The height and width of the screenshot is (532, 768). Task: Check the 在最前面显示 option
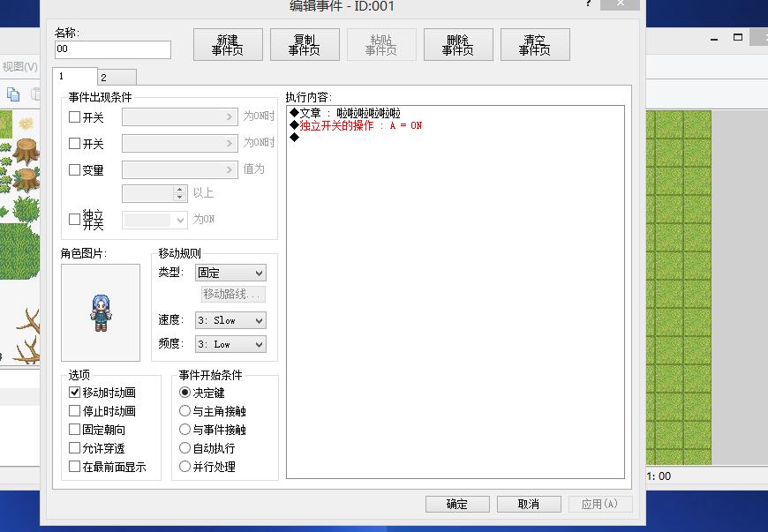[74, 467]
